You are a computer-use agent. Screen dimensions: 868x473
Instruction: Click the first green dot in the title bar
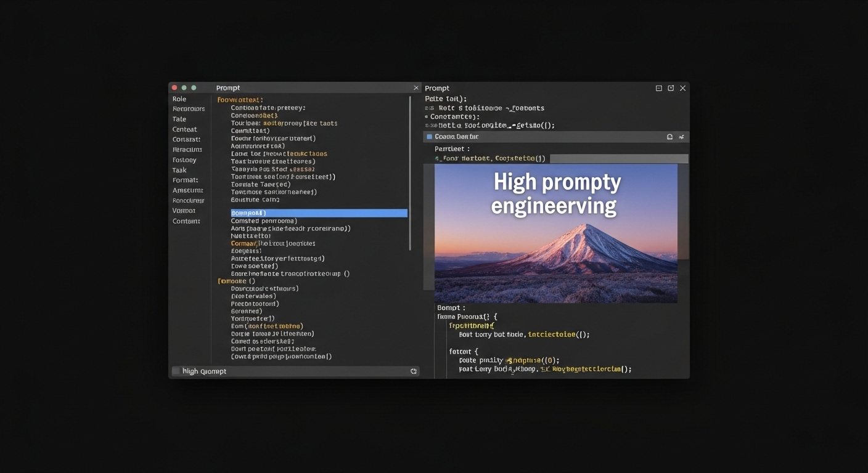[x=184, y=88]
